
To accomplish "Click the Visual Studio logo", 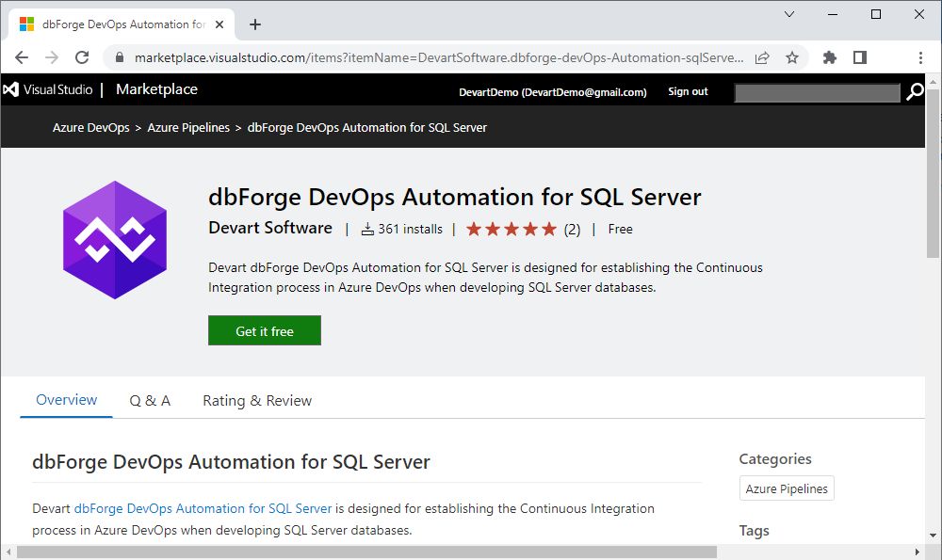I will (x=48, y=89).
